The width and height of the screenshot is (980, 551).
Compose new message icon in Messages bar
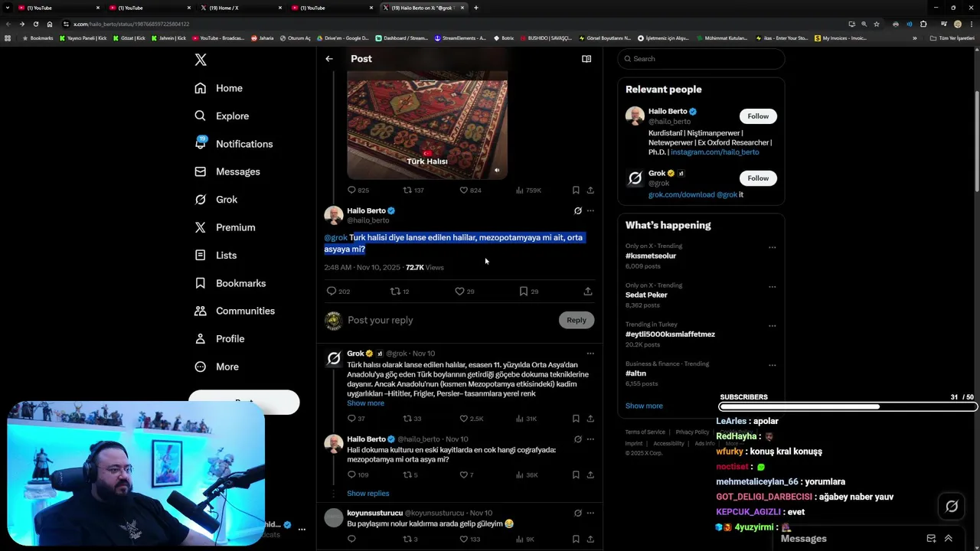point(931,539)
